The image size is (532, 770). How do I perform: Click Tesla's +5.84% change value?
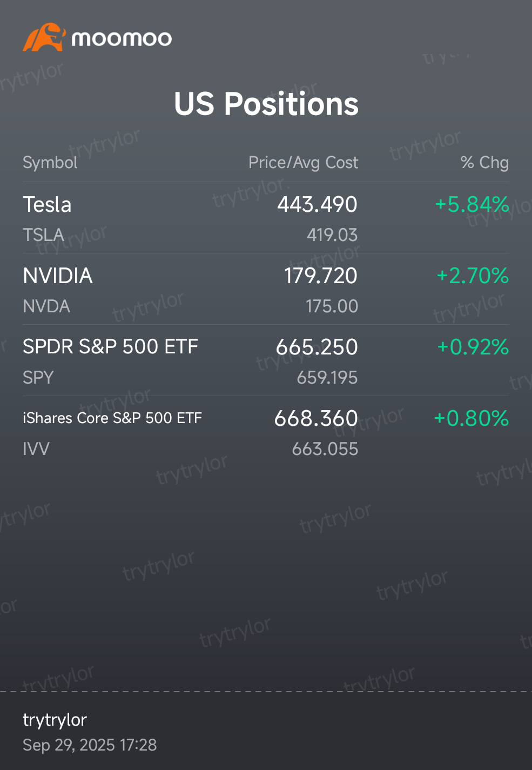pyautogui.click(x=472, y=205)
